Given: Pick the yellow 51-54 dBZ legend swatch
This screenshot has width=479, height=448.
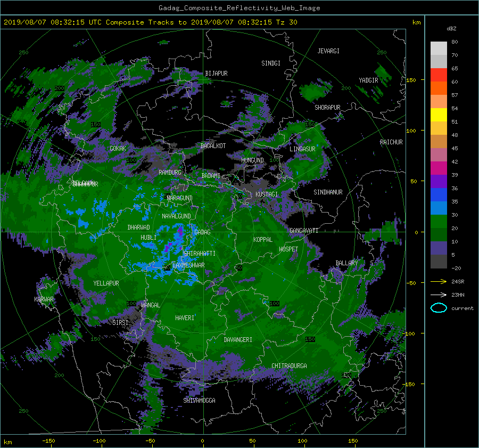Looking at the screenshot, I should 439,115.
